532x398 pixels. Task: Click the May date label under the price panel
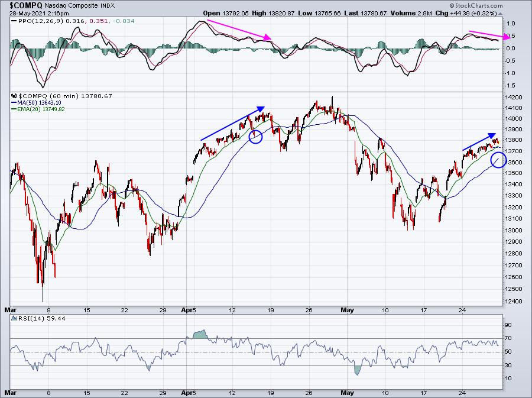click(x=347, y=310)
